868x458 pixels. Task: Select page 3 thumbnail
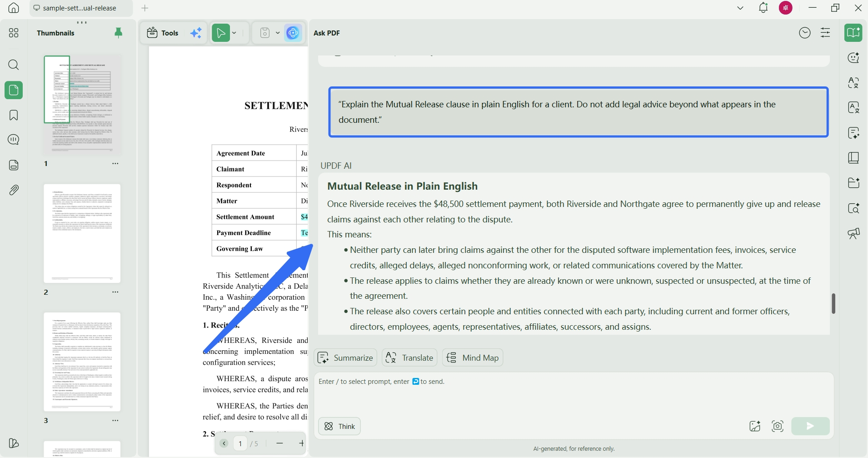(x=82, y=362)
